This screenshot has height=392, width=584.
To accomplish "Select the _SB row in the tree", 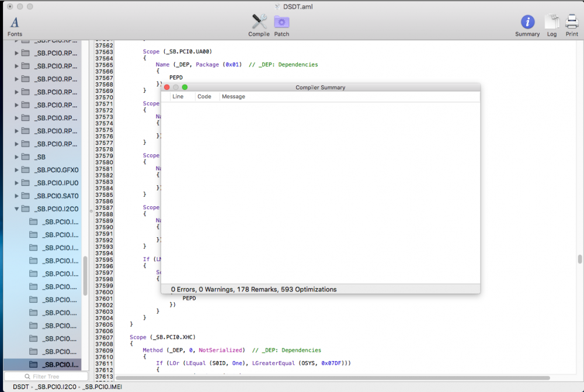I will pyautogui.click(x=43, y=157).
